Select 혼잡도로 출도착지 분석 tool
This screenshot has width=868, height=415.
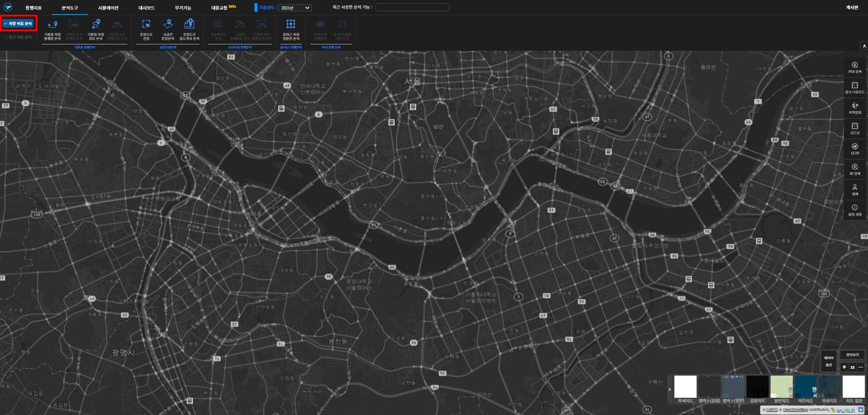(x=189, y=30)
